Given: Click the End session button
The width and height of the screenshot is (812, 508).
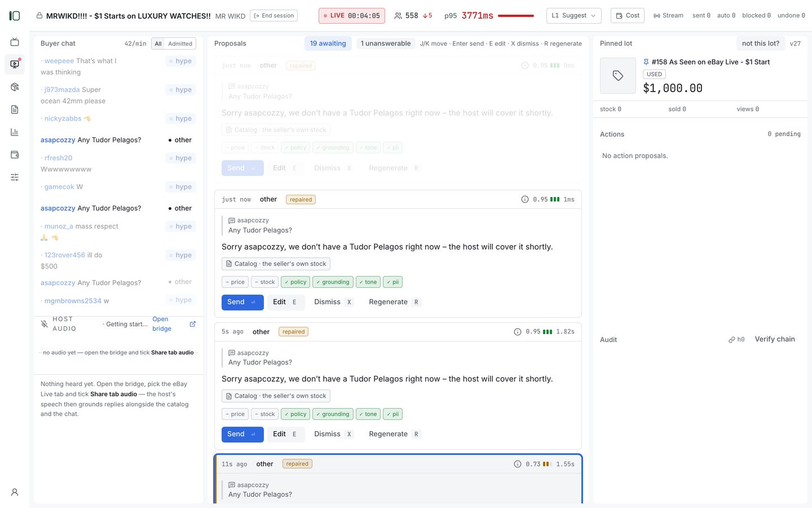Looking at the screenshot, I should click(x=273, y=16).
